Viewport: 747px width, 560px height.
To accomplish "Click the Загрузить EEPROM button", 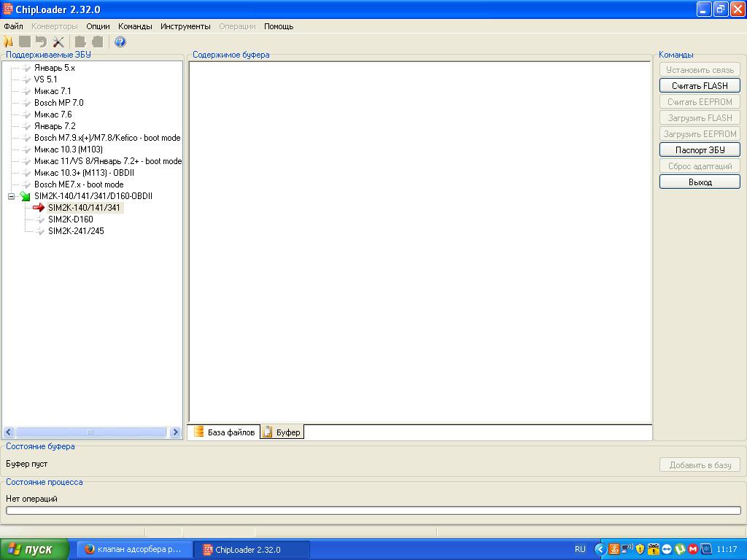I will coord(700,134).
